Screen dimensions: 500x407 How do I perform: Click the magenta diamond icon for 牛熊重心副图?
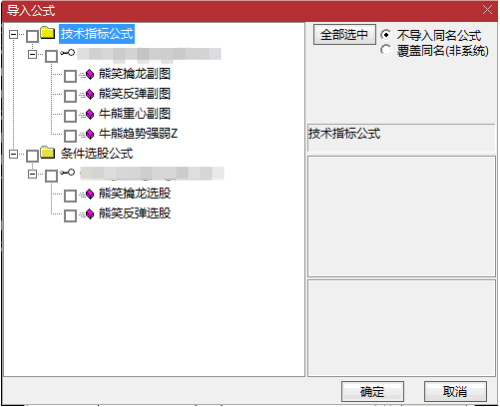tap(90, 114)
